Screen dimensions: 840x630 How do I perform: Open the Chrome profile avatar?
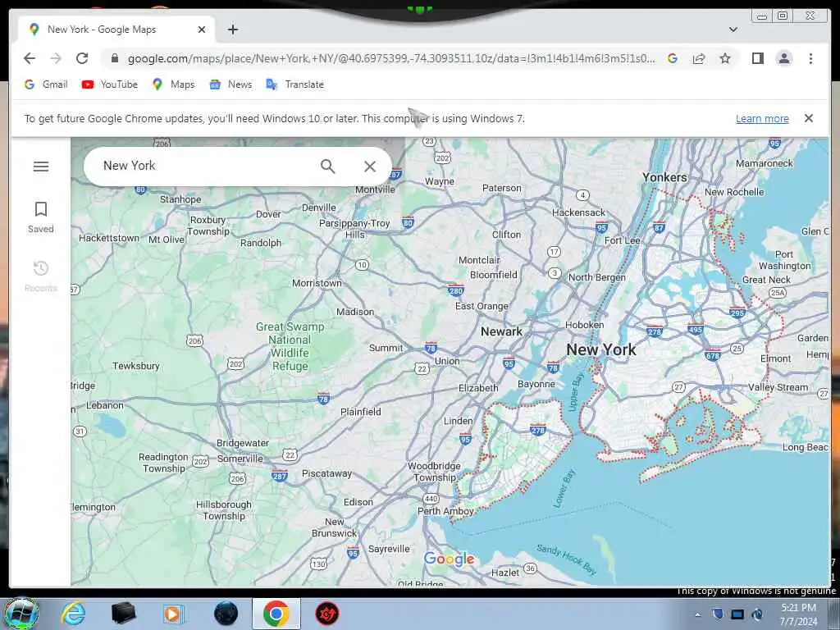point(783,58)
